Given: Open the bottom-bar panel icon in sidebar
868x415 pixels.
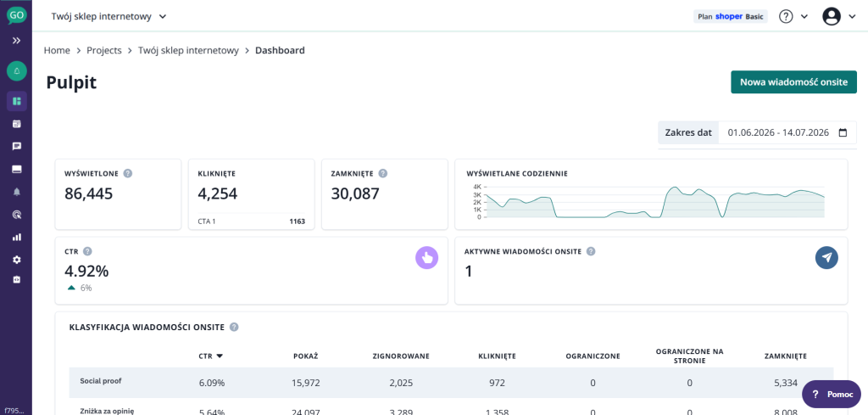Looking at the screenshot, I should pyautogui.click(x=17, y=169).
